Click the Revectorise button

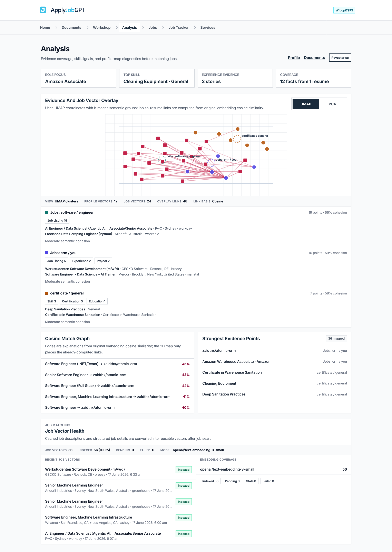(x=340, y=58)
